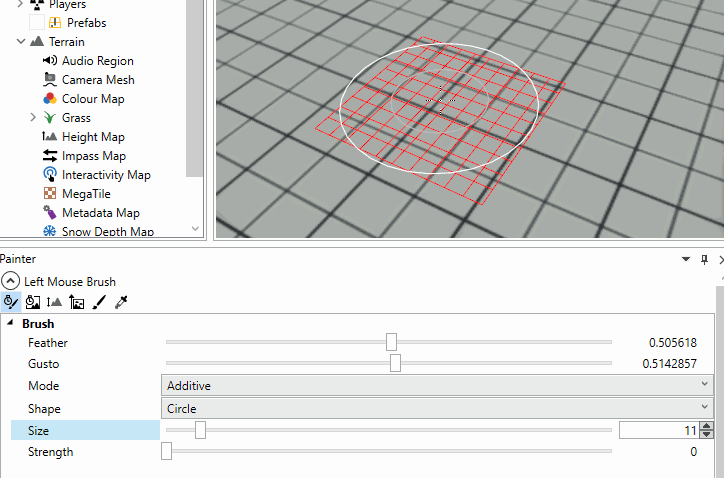Pin the Painter panel with pushpin icon

coord(705,260)
